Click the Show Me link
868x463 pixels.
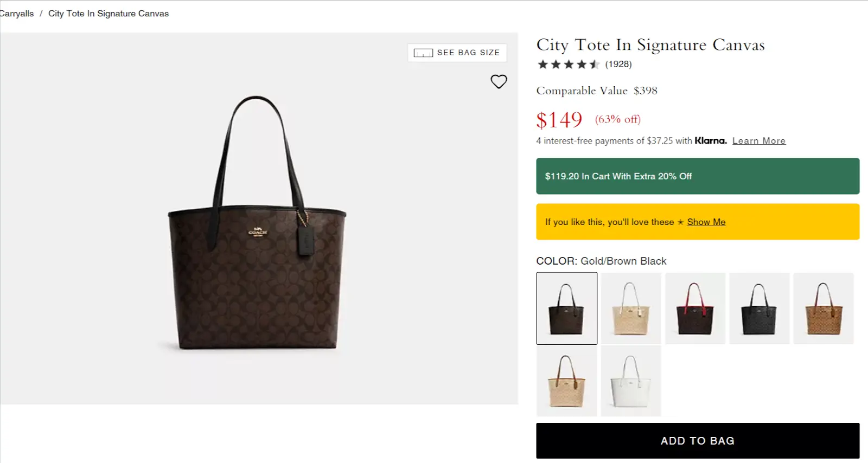coord(706,222)
